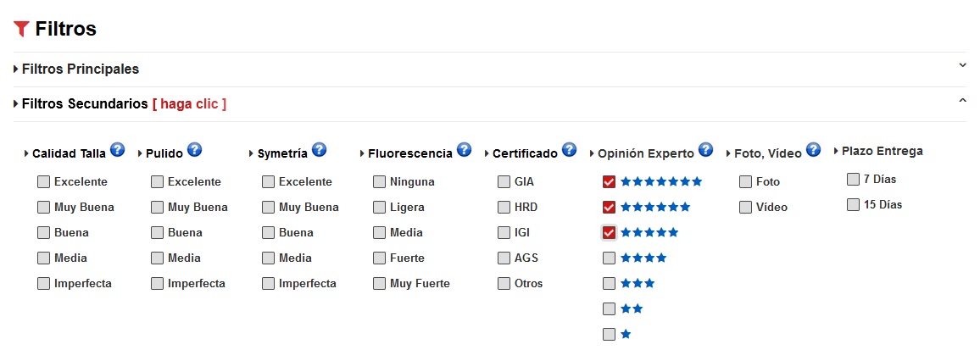Expand the Filtros Principales section

(80, 69)
